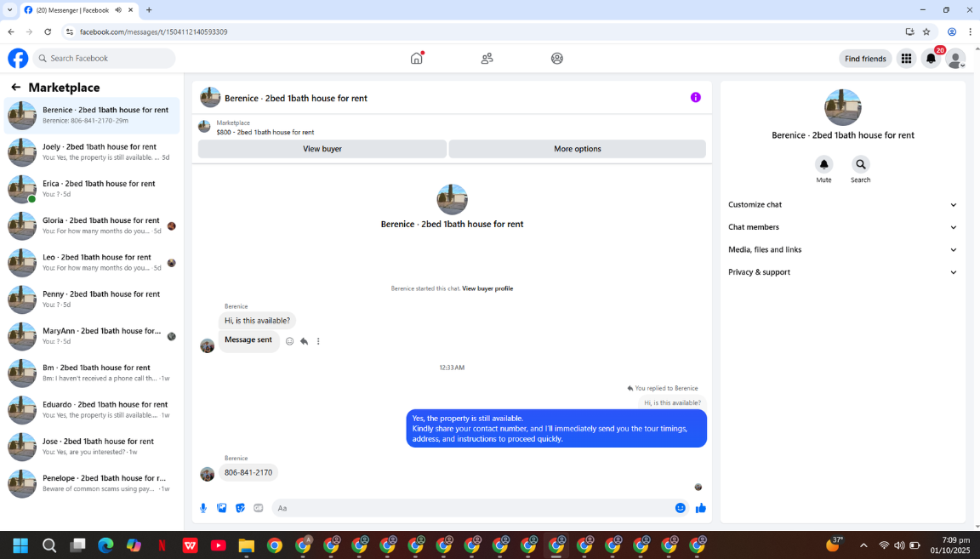The image size is (980, 559).
Task: Search in conversation with magnifier icon
Action: coord(861,164)
